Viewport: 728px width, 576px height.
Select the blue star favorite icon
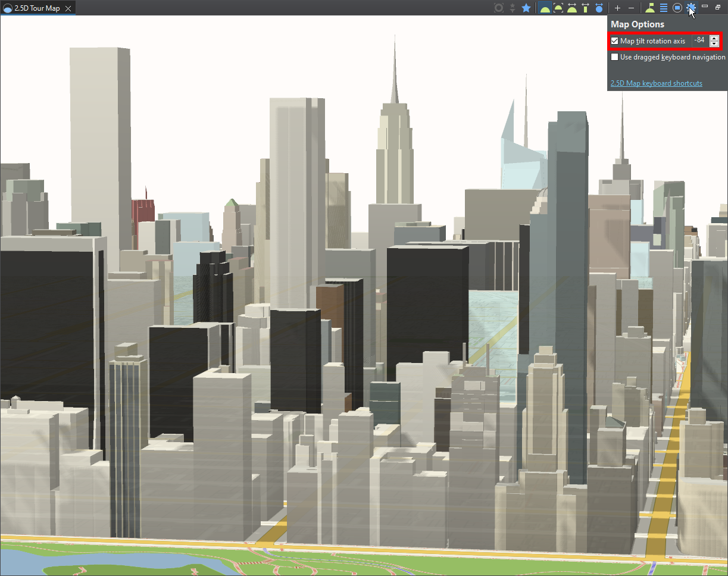click(526, 8)
